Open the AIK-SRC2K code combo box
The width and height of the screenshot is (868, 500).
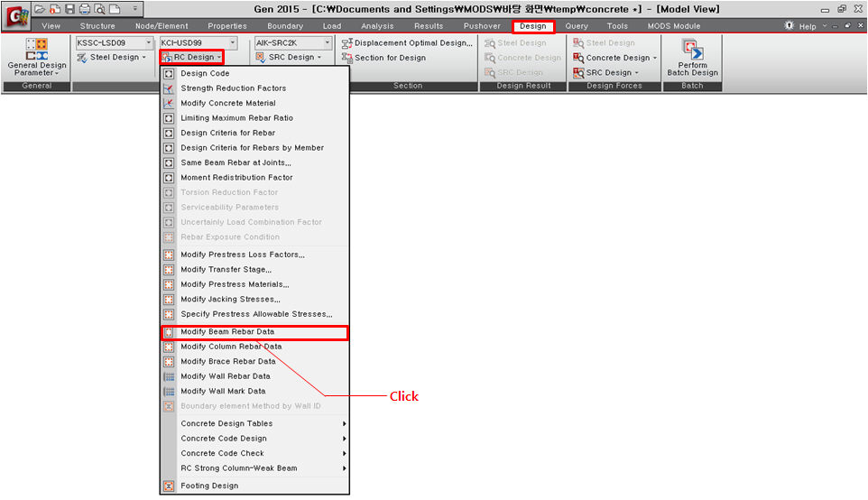293,42
